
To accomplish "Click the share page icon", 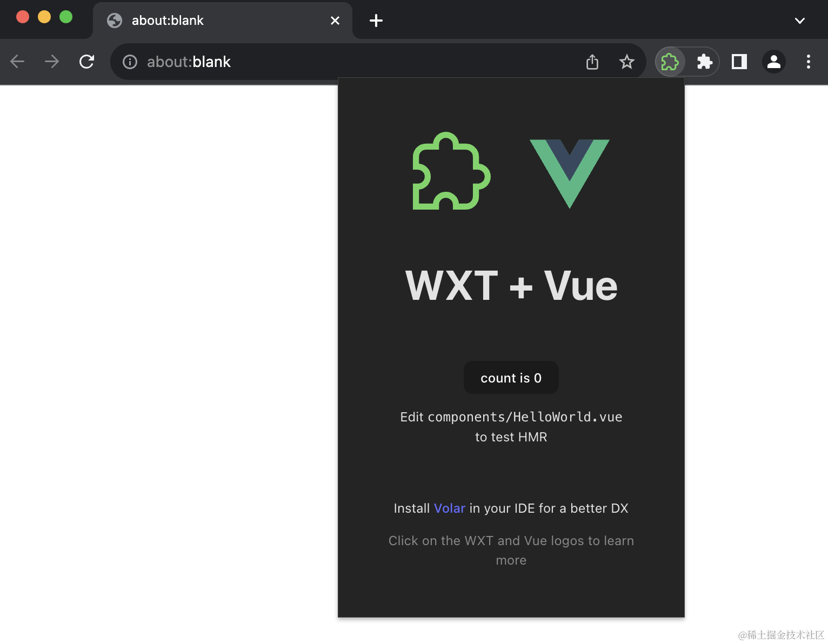I will [592, 62].
